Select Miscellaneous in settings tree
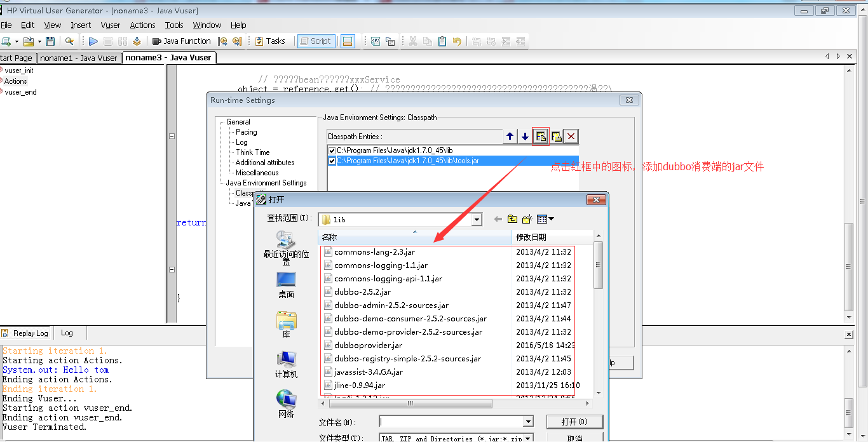Screen dimensions: 868x442 257,173
